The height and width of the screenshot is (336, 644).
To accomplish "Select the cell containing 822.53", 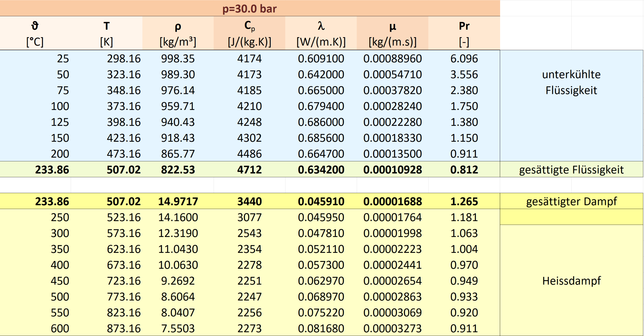I will click(x=178, y=170).
